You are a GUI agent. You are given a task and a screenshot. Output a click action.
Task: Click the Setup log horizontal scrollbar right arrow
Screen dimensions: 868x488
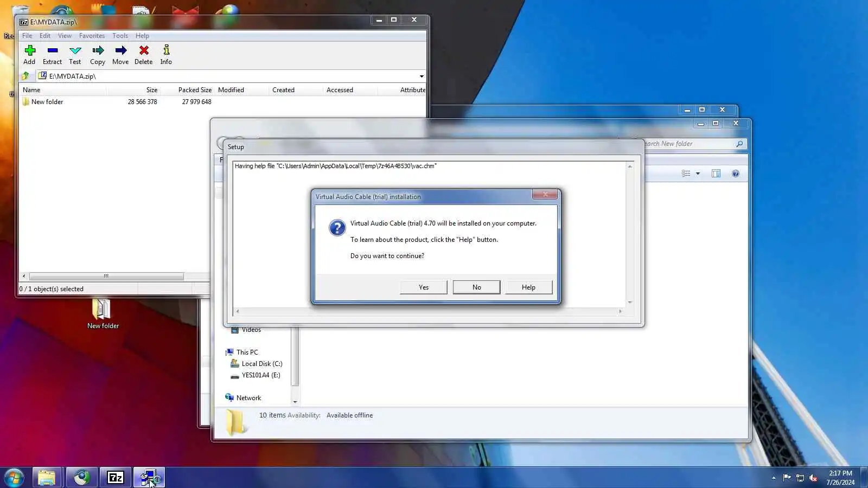point(620,311)
